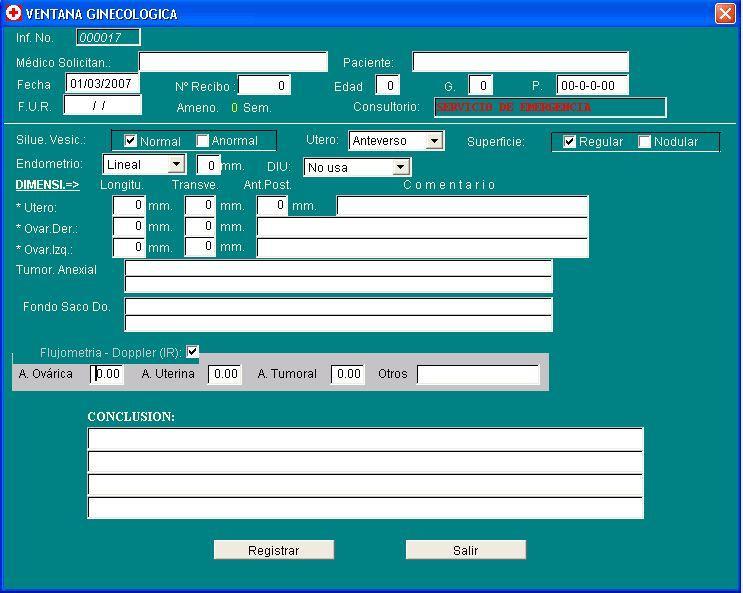Click the A. Tumoral value field

(x=348, y=374)
